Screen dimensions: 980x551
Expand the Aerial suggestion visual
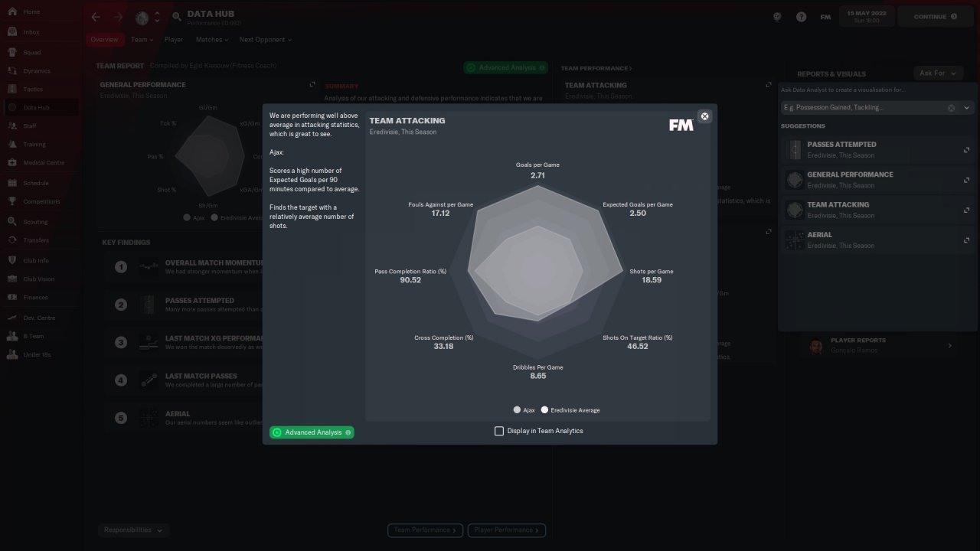click(x=966, y=240)
